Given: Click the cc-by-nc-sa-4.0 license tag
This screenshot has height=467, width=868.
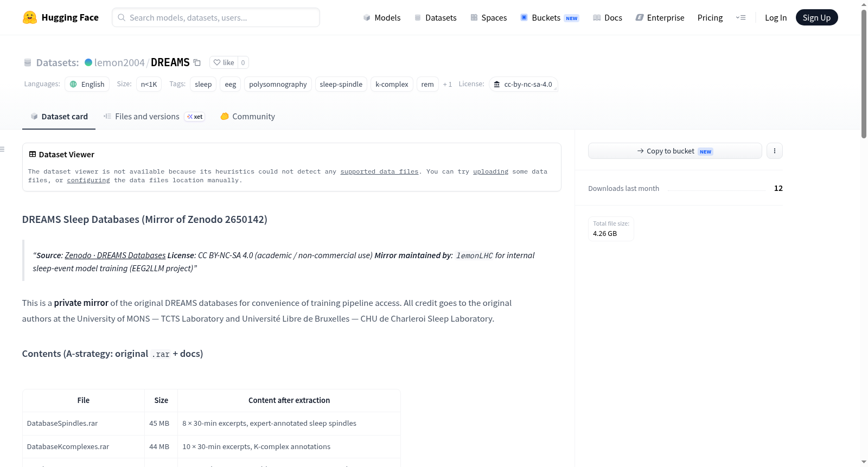Looking at the screenshot, I should [x=524, y=84].
